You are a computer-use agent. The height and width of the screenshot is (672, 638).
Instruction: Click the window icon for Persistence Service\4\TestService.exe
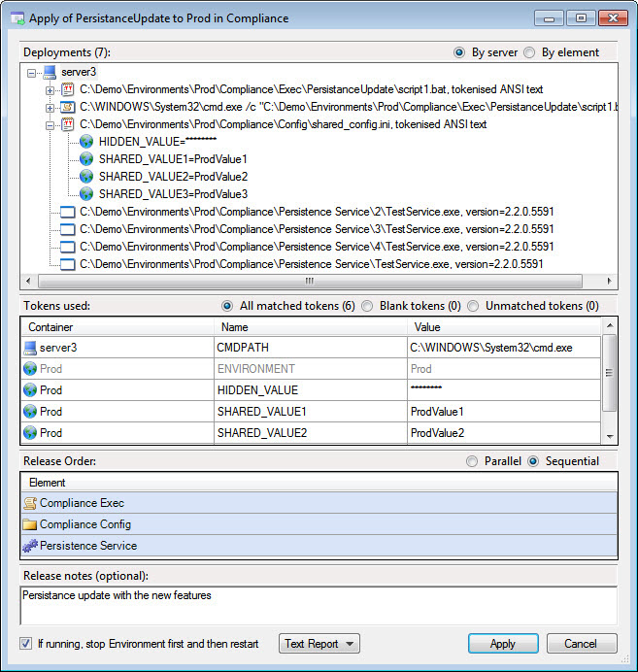tap(68, 248)
